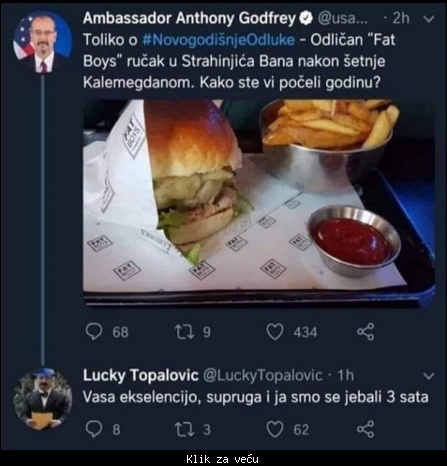Open Lucky Topalovic's profile name
This screenshot has width=447, height=466.
click(x=141, y=375)
